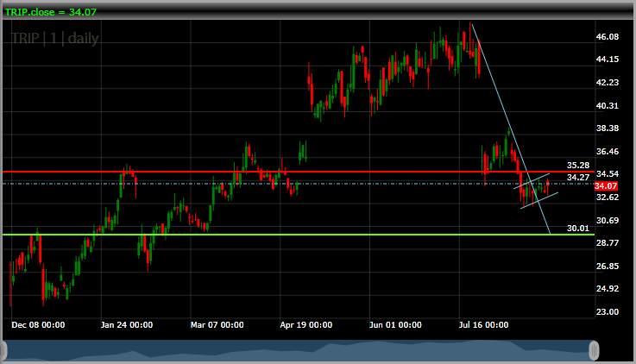Click the Dec 08 00:00 date label
The width and height of the screenshot is (636, 364).
[x=40, y=325]
